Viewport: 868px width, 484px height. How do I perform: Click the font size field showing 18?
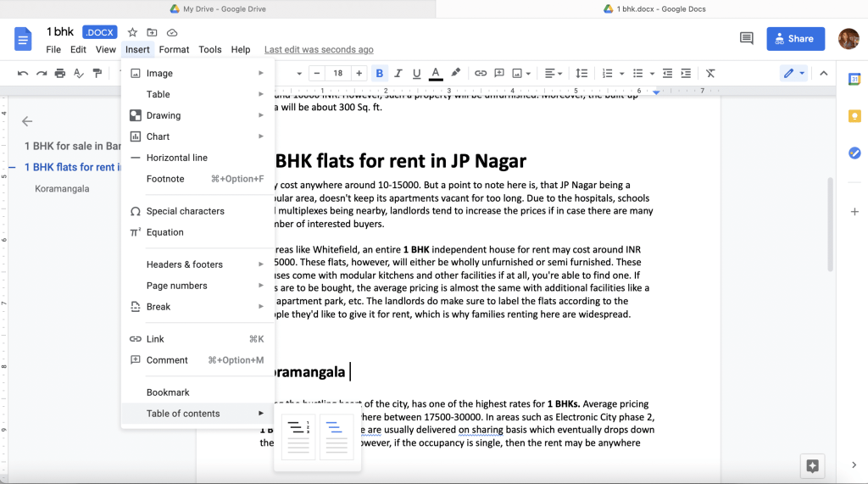coord(337,73)
